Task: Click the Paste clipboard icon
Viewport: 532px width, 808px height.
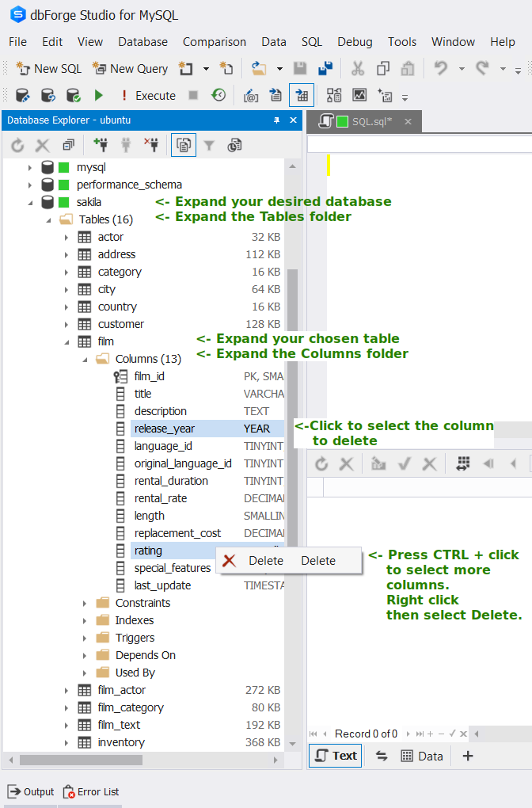Action: point(408,69)
